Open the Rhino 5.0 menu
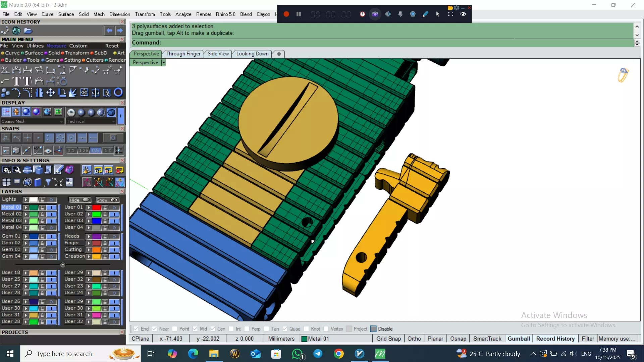This screenshot has width=644, height=362. (x=225, y=14)
